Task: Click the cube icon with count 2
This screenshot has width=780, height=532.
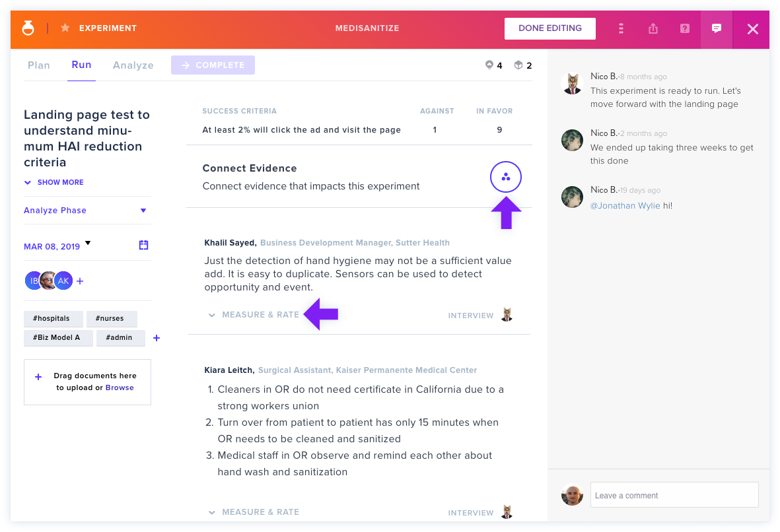Action: (x=523, y=65)
